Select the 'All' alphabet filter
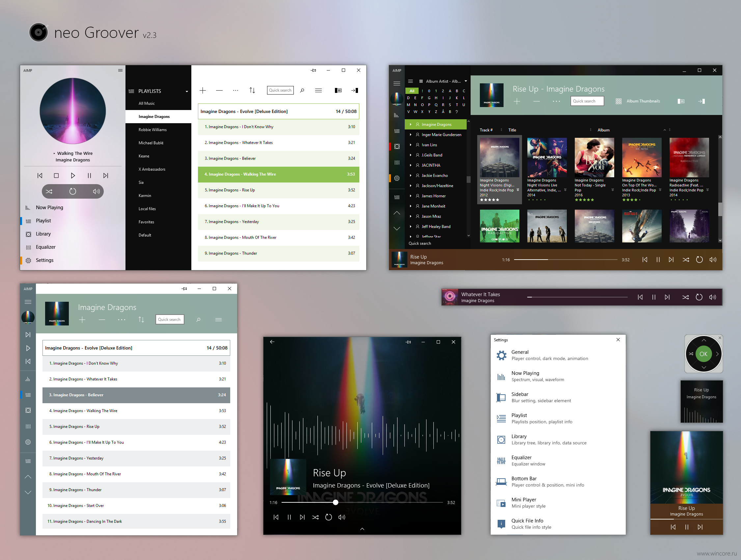This screenshot has width=741, height=560. (412, 91)
